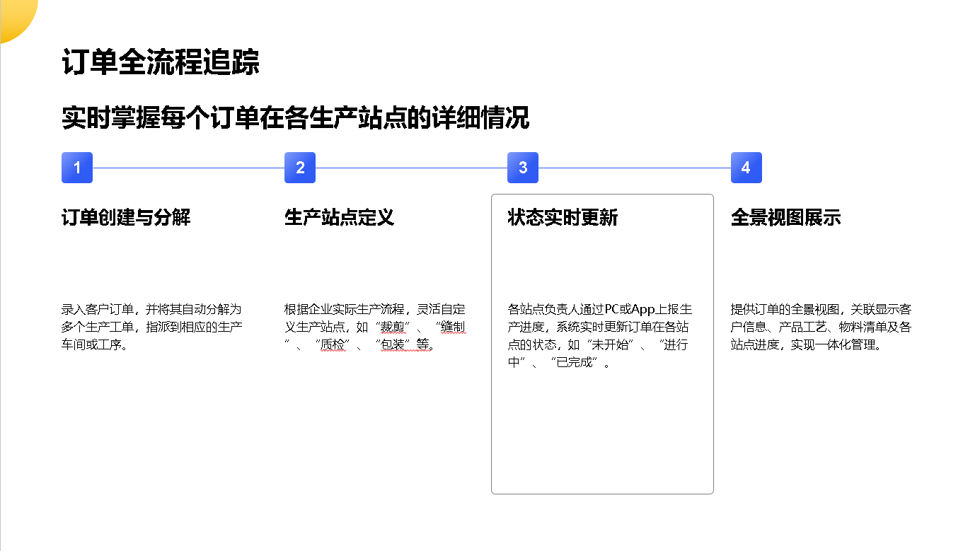Click the paragraph beginning with 录入客户订单
The width and height of the screenshot is (980, 551).
tap(152, 327)
